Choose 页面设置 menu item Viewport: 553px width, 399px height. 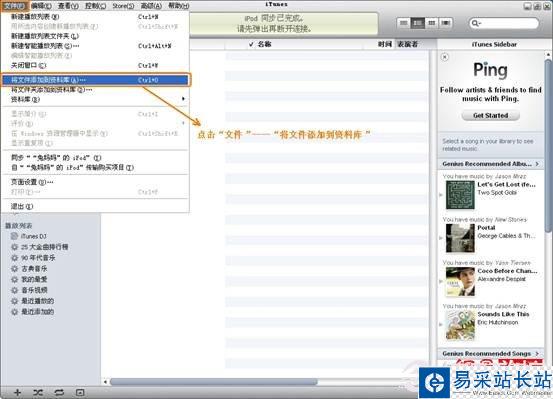pyautogui.click(x=95, y=182)
